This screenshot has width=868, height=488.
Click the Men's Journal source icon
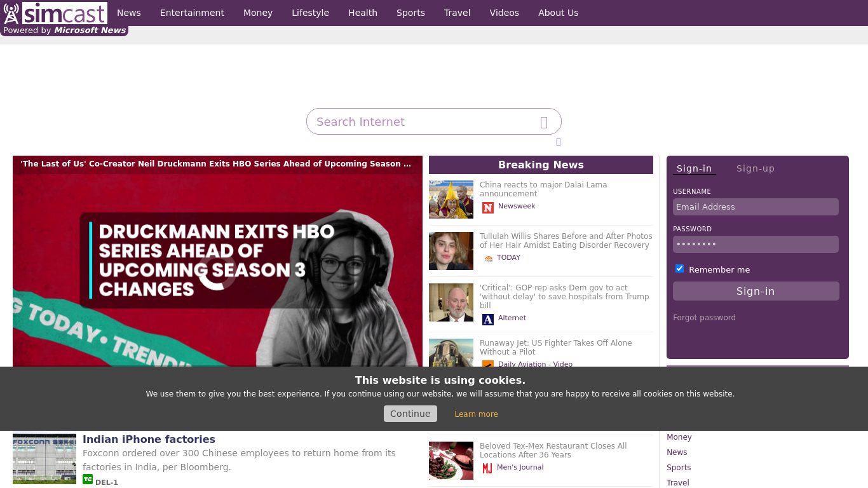[487, 468]
